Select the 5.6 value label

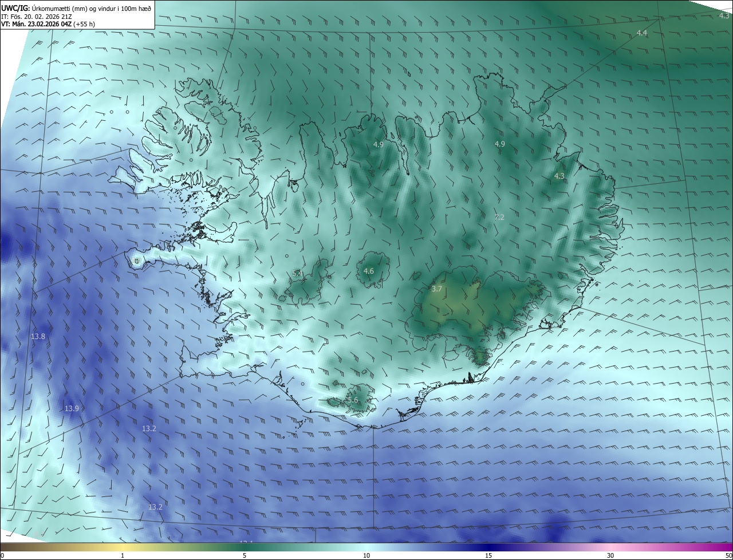click(x=353, y=400)
